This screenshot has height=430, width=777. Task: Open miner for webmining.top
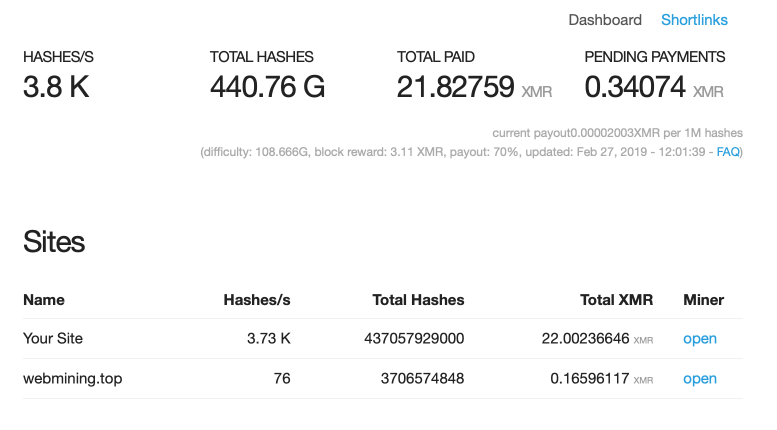(700, 378)
